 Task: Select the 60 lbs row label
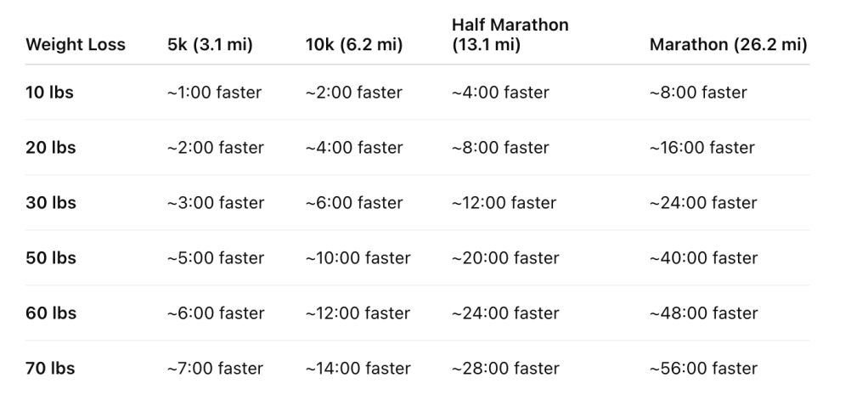click(51, 313)
